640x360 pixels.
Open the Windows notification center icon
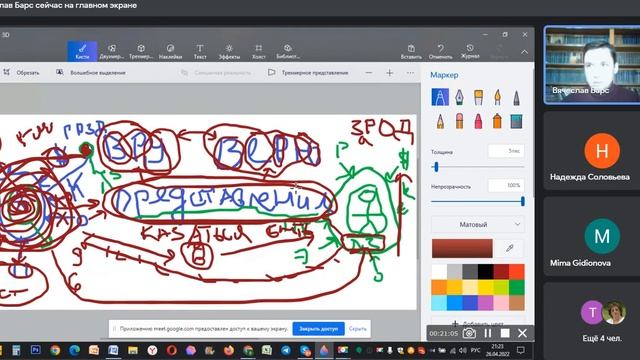pyautogui.click(x=521, y=350)
